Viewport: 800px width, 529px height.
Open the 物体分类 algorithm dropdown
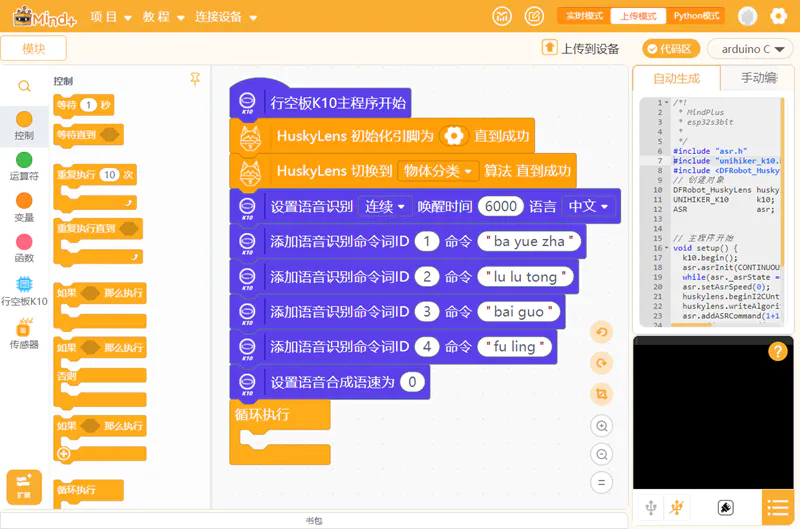(x=438, y=171)
